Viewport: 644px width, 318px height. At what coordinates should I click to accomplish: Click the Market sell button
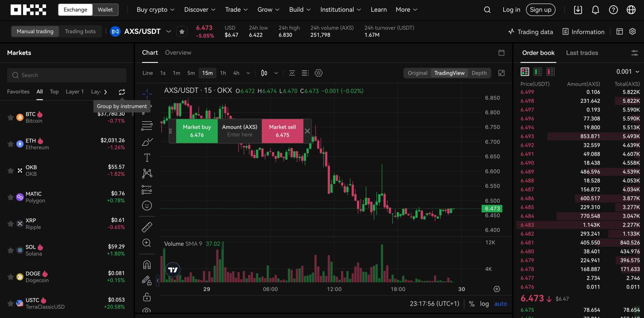282,131
